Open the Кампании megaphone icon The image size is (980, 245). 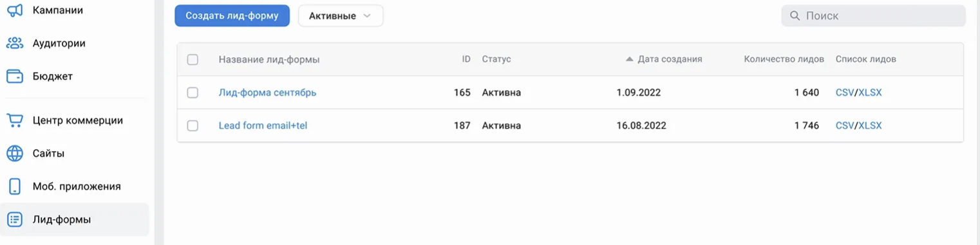coord(14,10)
